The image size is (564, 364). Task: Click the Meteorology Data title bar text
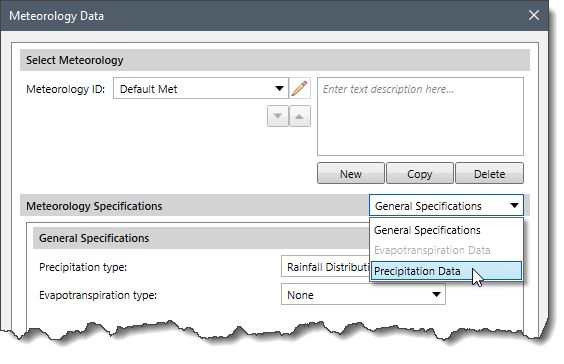(56, 16)
